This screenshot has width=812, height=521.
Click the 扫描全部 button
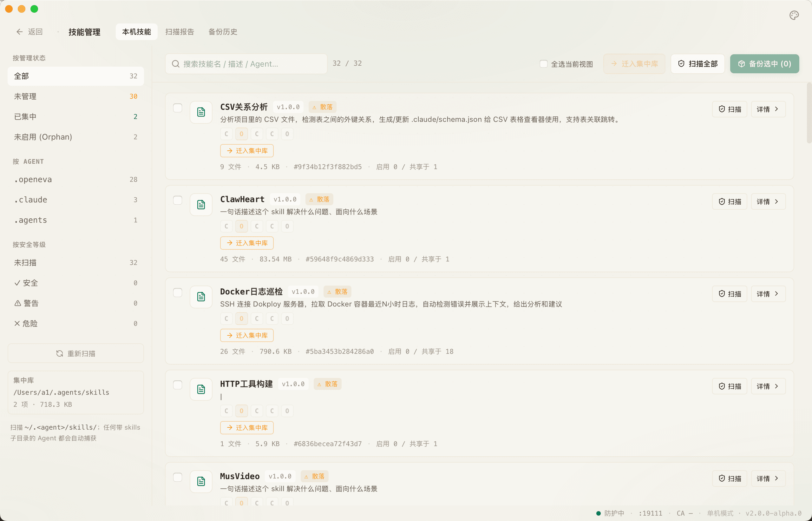[x=698, y=63]
